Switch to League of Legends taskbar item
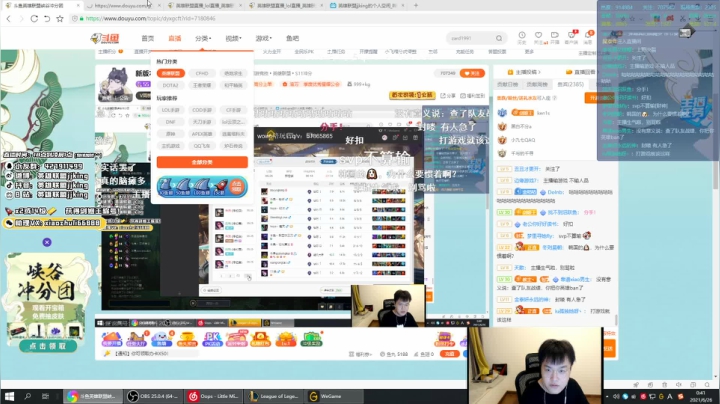Viewport: 720px width, 404px height. coord(275,396)
